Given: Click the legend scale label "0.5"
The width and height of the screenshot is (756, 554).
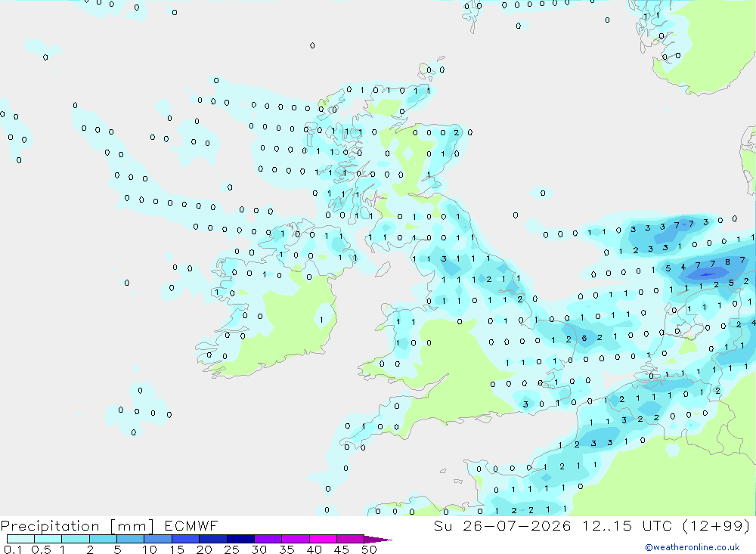Looking at the screenshot, I should [x=41, y=549].
